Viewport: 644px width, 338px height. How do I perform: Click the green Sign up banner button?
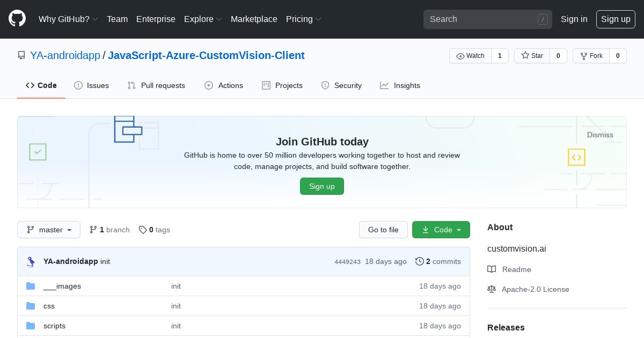(322, 186)
